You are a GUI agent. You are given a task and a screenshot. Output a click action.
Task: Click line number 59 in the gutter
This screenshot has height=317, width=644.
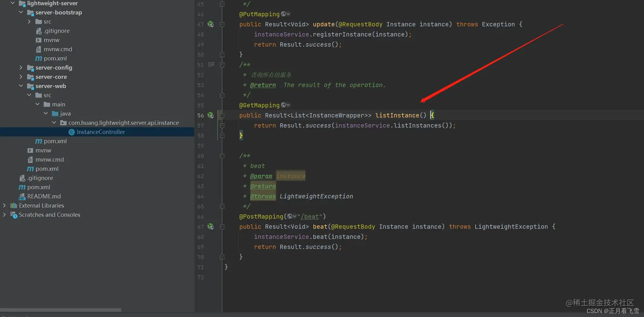point(201,146)
